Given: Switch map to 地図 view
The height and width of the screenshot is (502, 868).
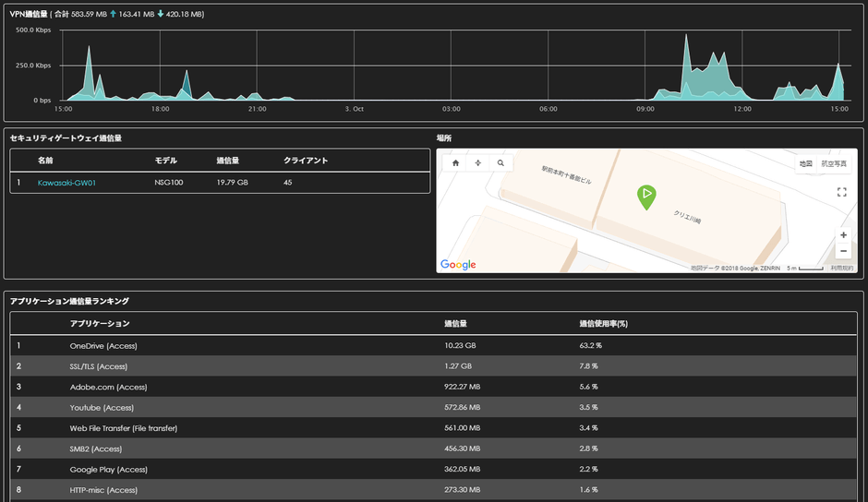Looking at the screenshot, I should tap(805, 163).
